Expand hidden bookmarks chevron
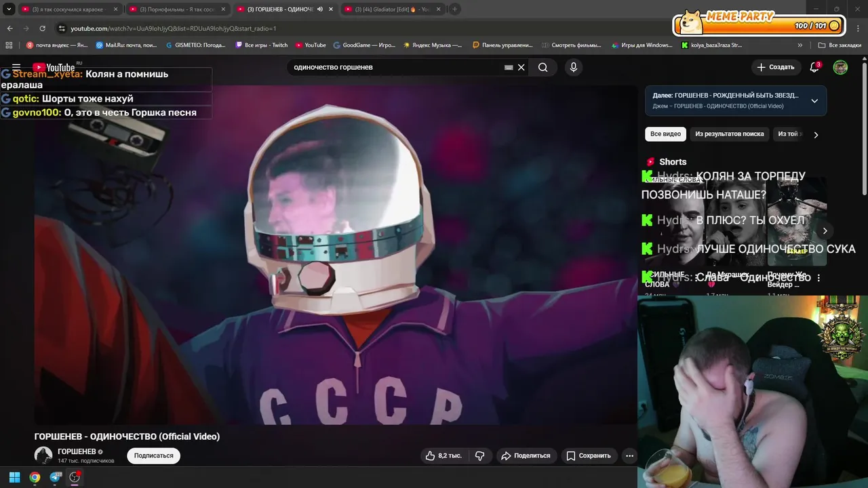Screen dimensions: 868x488 (800, 45)
